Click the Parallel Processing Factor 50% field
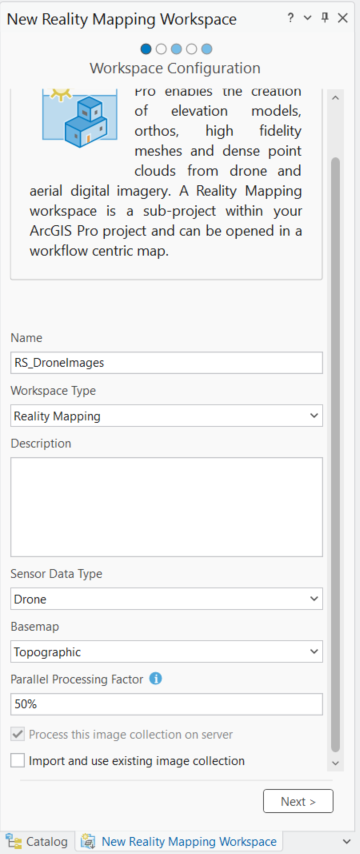 [167, 704]
